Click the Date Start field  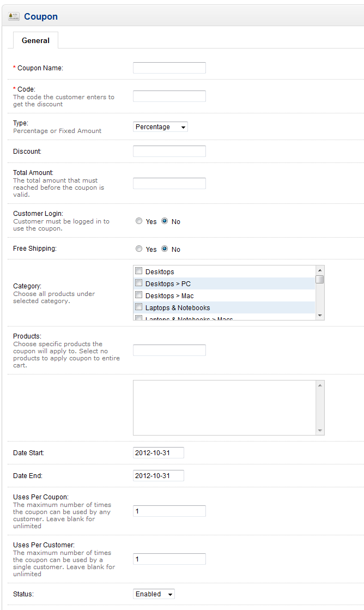pyautogui.click(x=158, y=453)
